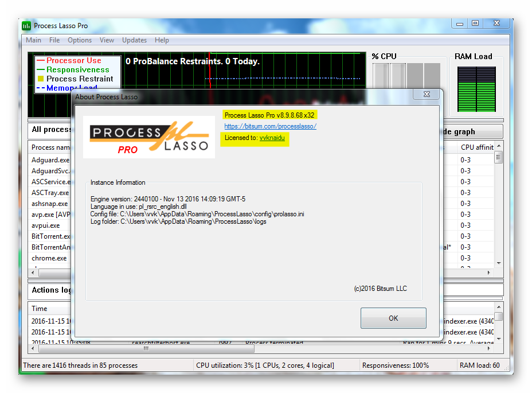Open the Updates menu

point(134,40)
